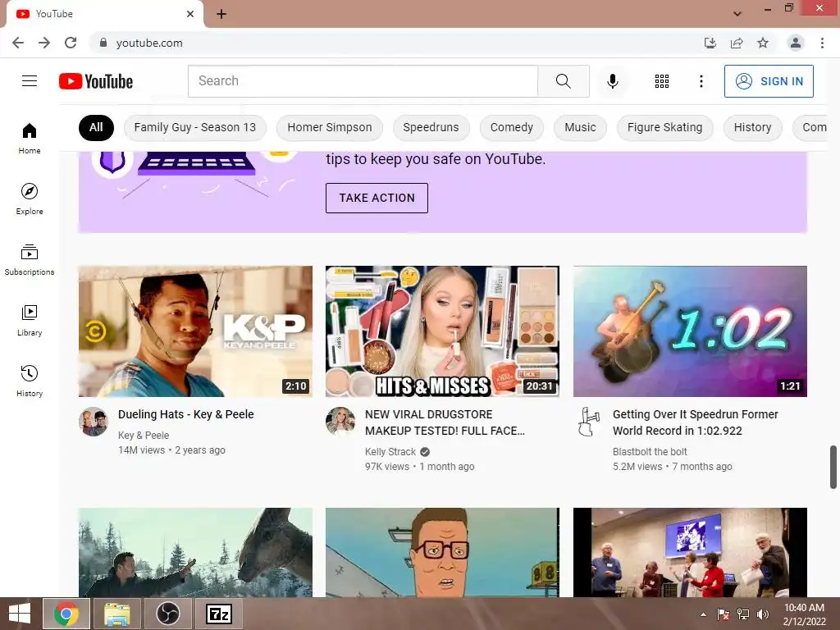Play the HITS & MISSES makeup thumbnail
The height and width of the screenshot is (630, 840).
442,331
